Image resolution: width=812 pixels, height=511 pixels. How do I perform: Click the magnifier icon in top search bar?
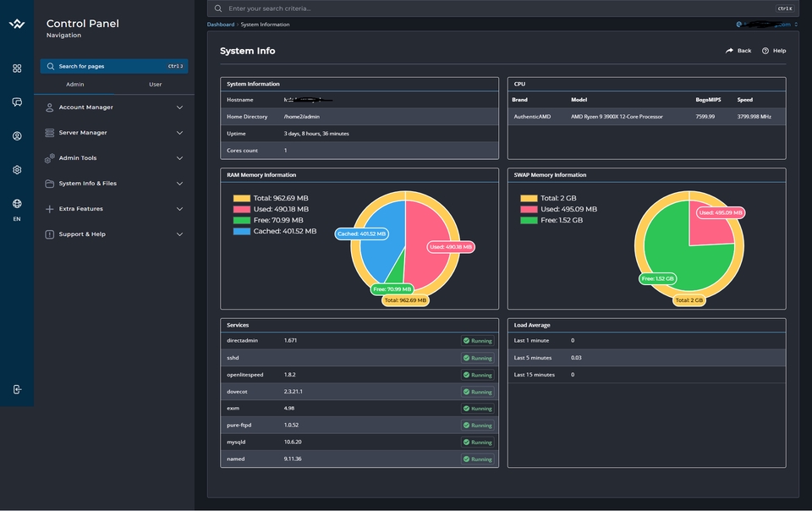coord(218,8)
